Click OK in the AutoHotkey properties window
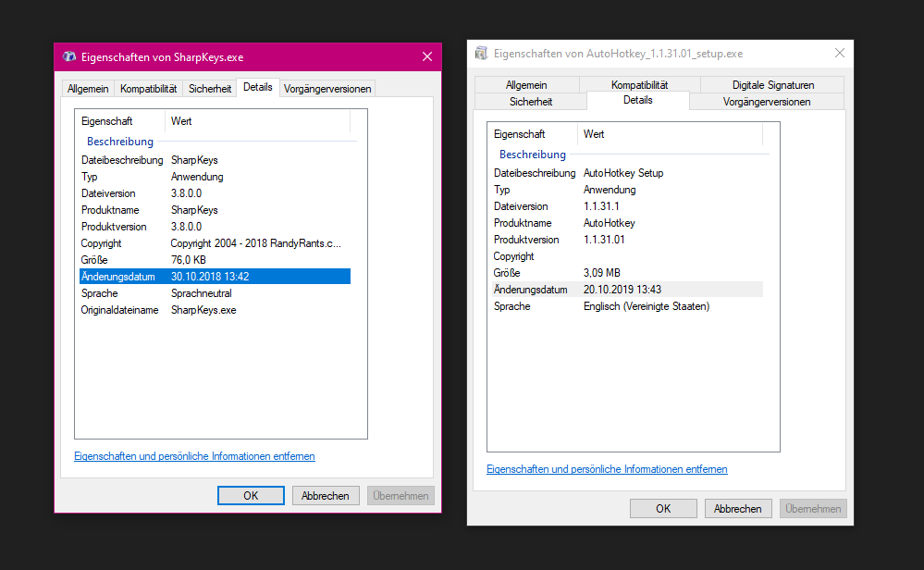 (x=663, y=509)
